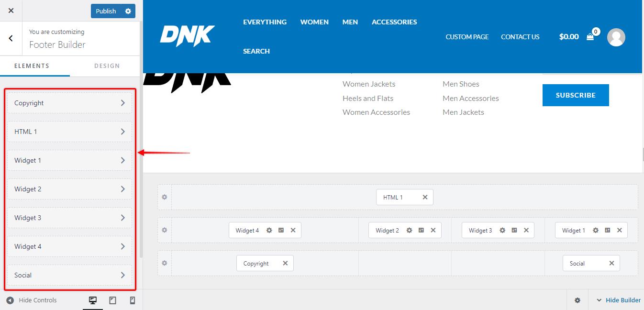The height and width of the screenshot is (310, 644).
Task: Toggle Hide Controls
Action: click(32, 300)
